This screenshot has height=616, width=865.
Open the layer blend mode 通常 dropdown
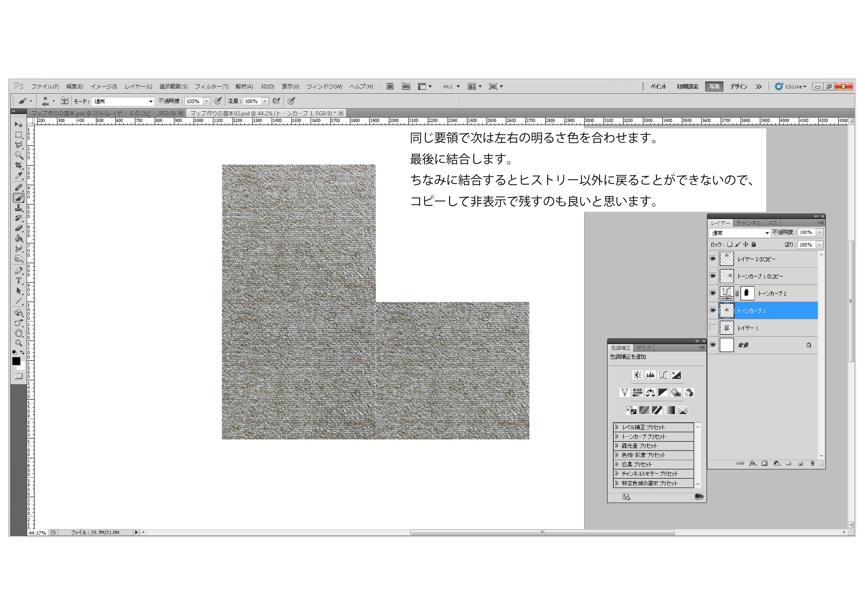739,233
